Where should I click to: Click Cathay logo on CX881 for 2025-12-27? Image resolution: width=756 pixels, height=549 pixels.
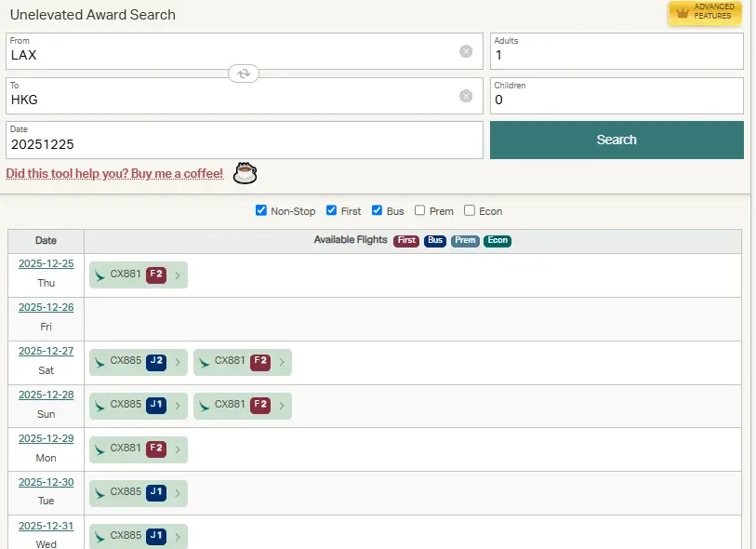pos(204,362)
